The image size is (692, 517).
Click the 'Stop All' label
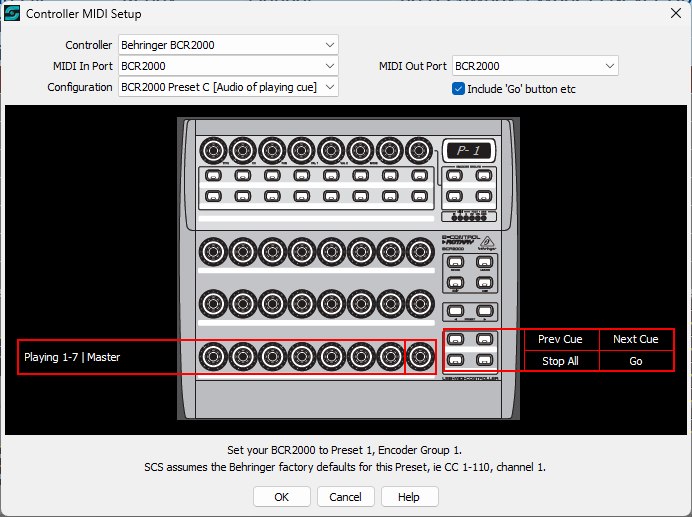coord(560,361)
